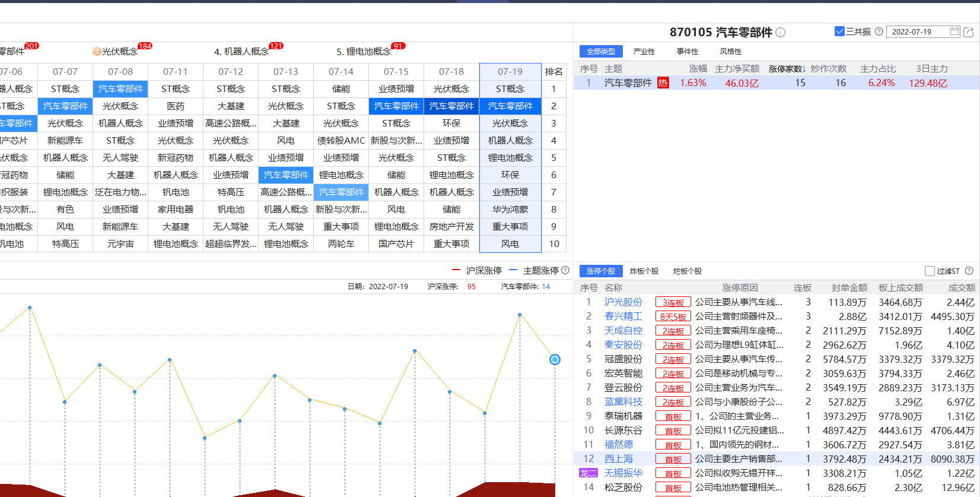The height and width of the screenshot is (497, 980).
Task: Click the info icon beside 870105 汽车零部件 title
Action: point(781,33)
